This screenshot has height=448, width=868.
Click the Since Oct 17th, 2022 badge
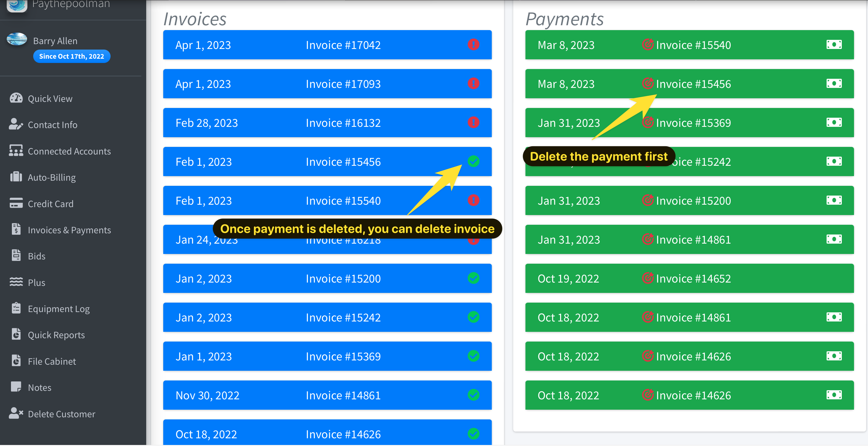(x=72, y=56)
